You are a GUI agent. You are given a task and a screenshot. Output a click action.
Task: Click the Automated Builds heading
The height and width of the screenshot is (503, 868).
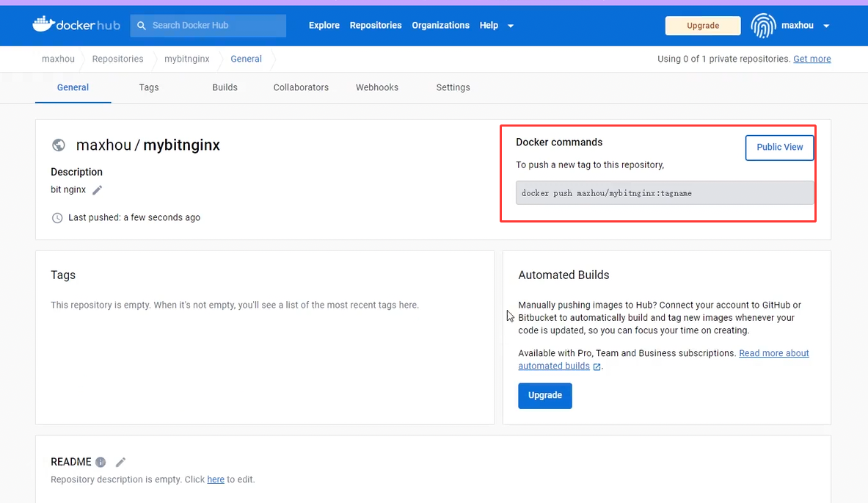coord(564,275)
